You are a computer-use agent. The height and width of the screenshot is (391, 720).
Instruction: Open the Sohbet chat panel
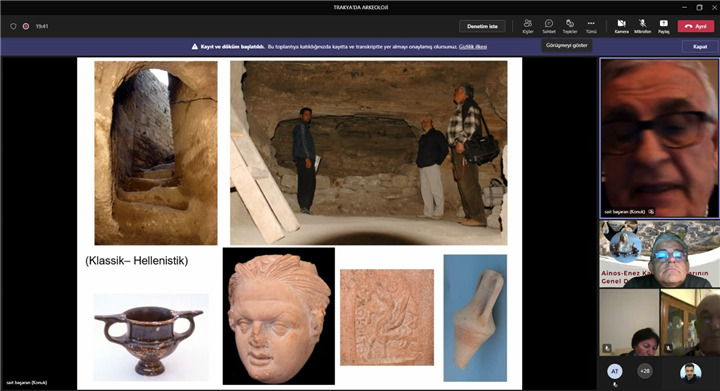tap(549, 26)
